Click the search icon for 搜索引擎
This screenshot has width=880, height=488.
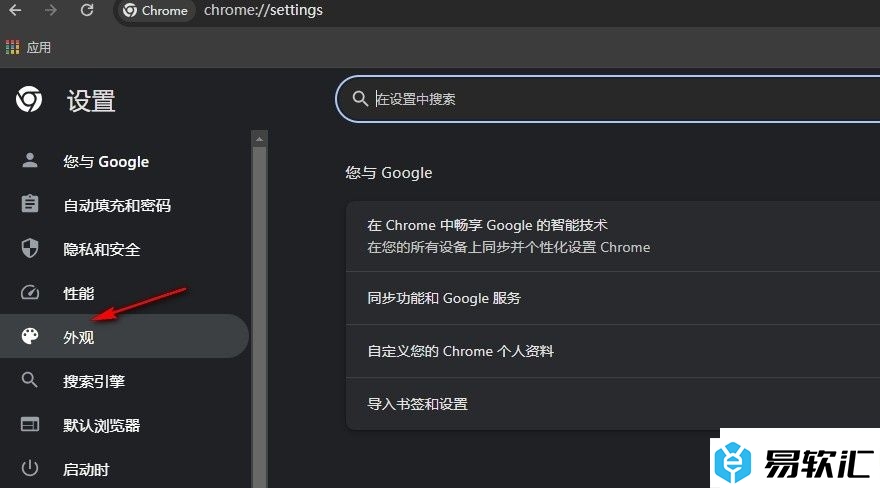point(30,380)
